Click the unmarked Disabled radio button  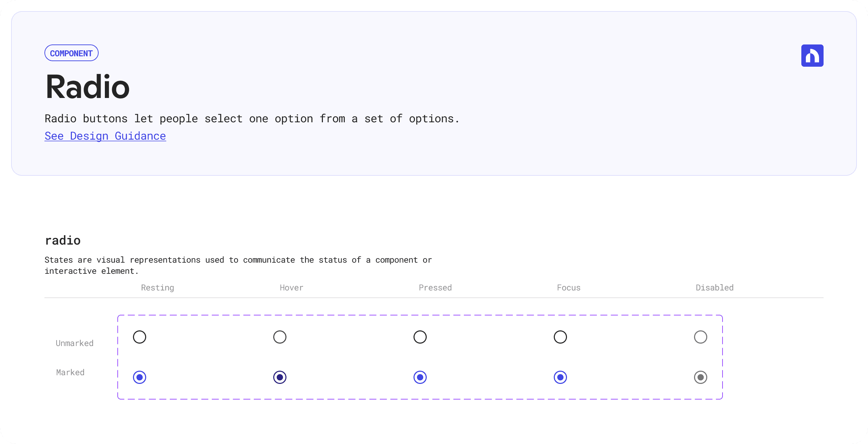coord(701,337)
